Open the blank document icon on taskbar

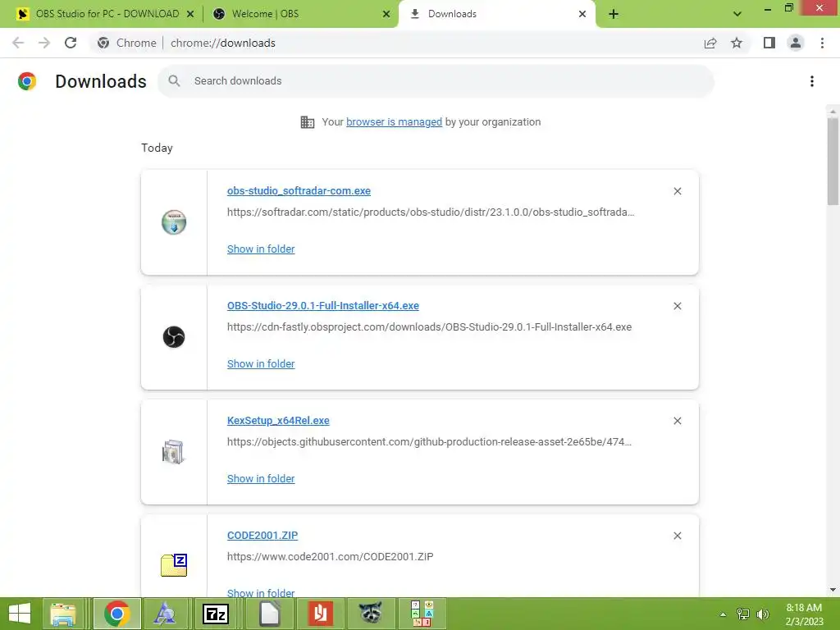click(269, 614)
